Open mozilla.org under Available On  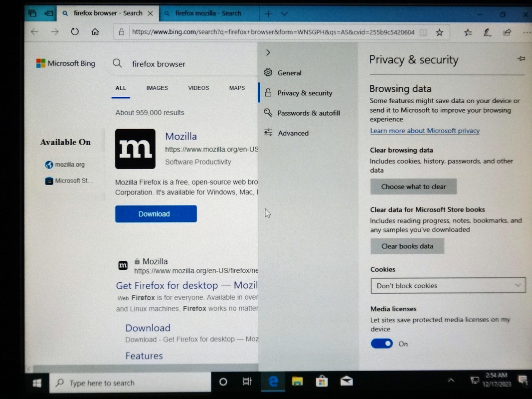pyautogui.click(x=65, y=165)
